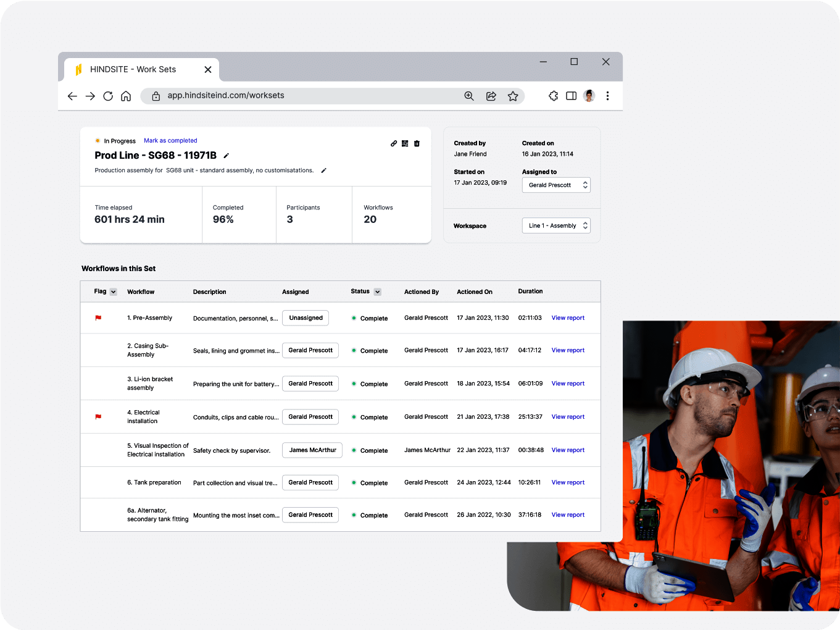Open Workspace Line 1 - Assembly dropdown

(x=556, y=225)
